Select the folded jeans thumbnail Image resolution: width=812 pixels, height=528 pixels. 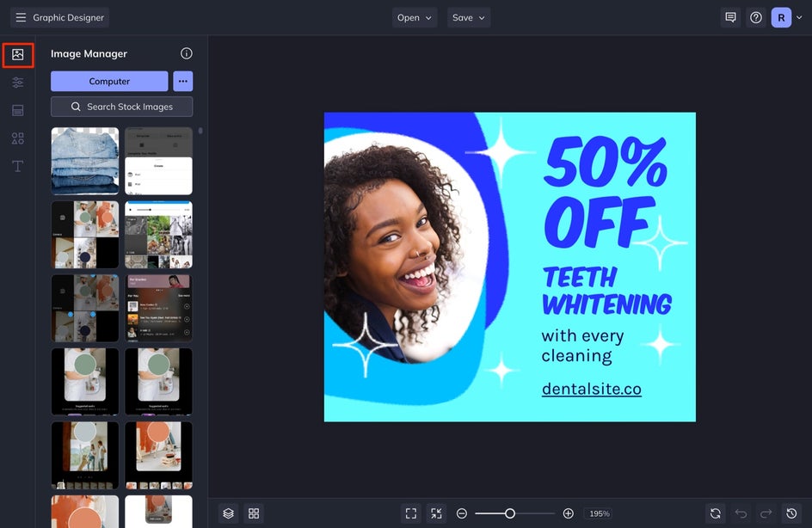click(85, 161)
